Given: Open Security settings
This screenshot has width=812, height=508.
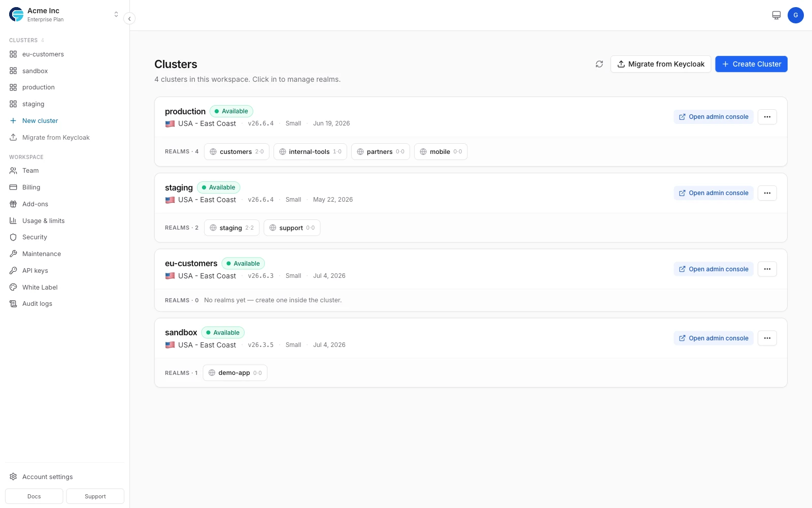Looking at the screenshot, I should [x=65, y=237].
